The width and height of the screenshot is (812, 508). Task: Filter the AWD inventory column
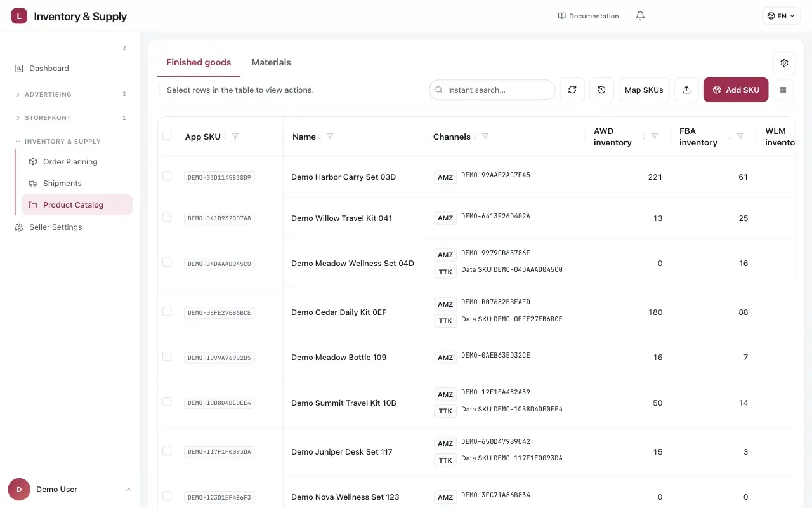pyautogui.click(x=655, y=137)
